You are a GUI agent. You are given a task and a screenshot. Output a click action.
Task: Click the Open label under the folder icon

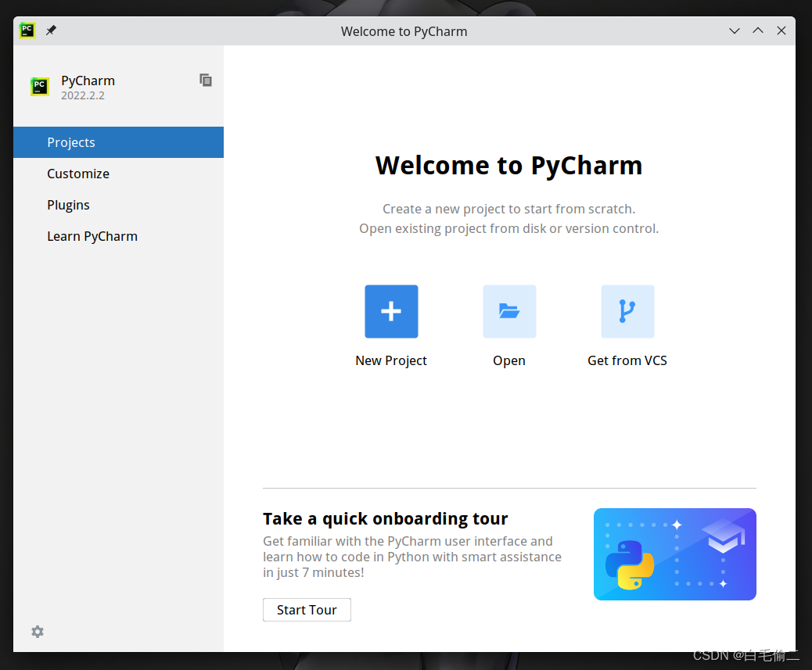click(509, 360)
